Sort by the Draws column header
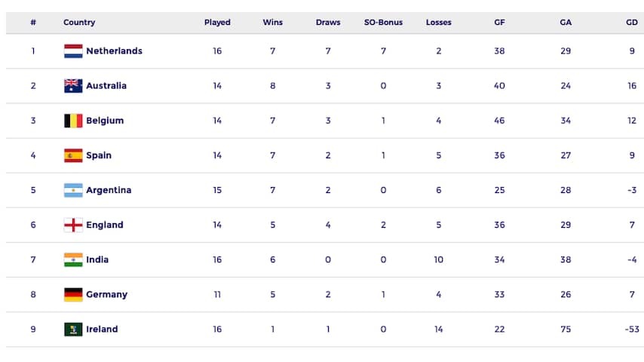Viewport: 644px width, 362px height. pyautogui.click(x=328, y=22)
